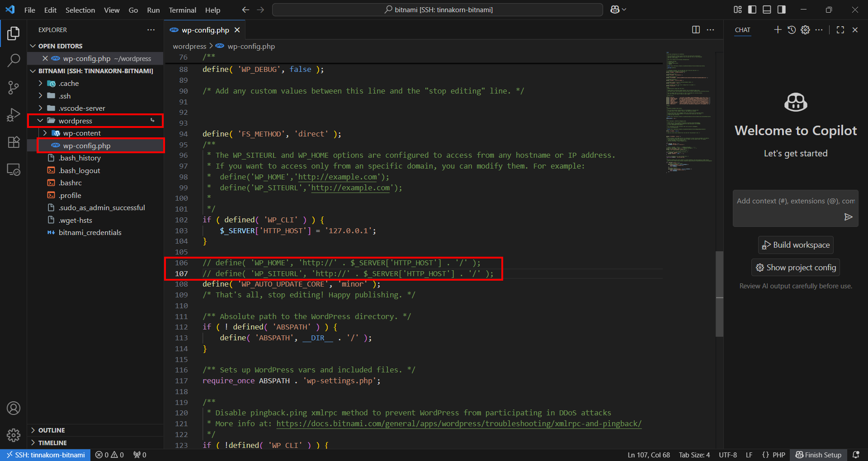
Task: Open chat panel more options
Action: 819,30
